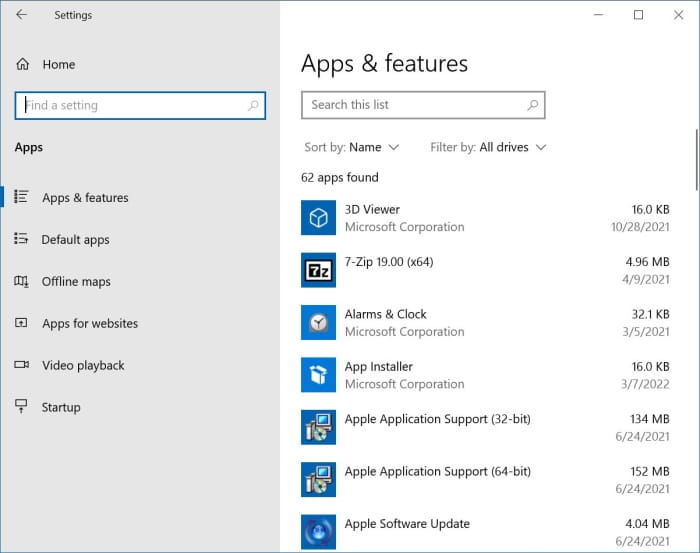The image size is (700, 553).
Task: Click the 32.1 KB size value
Action: [x=650, y=314]
